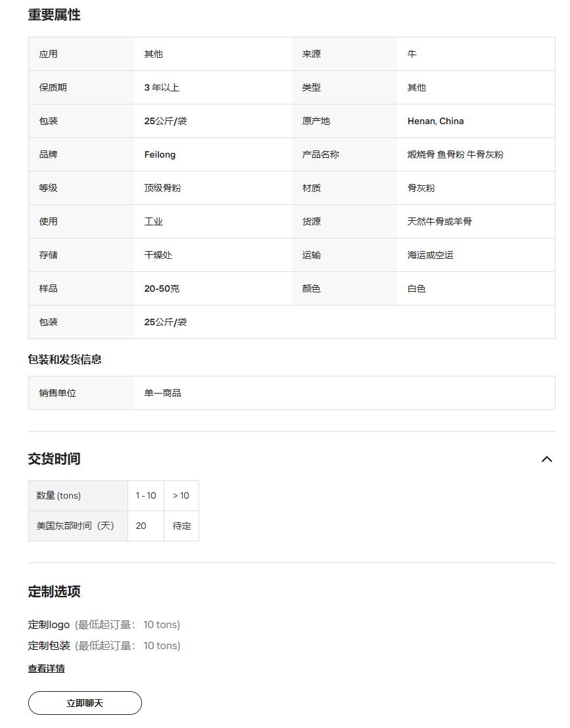Select the 顶级骨粉 grade value
The width and height of the screenshot is (570, 728).
tap(162, 188)
